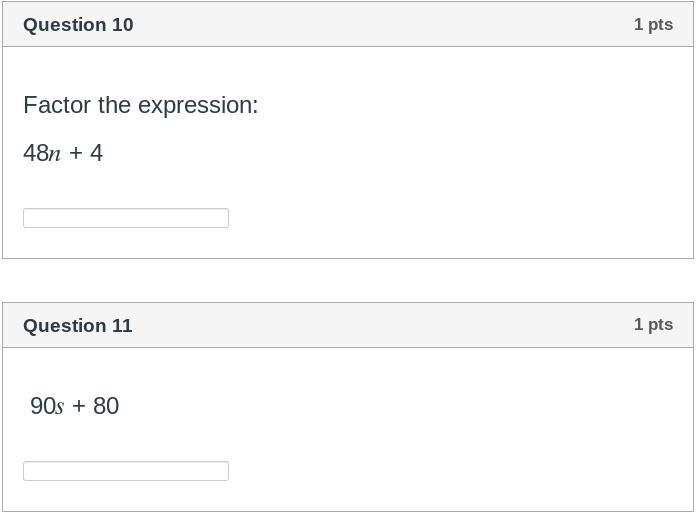The image size is (698, 527).
Task: Click the number 90 in Question 11
Action: (43, 406)
